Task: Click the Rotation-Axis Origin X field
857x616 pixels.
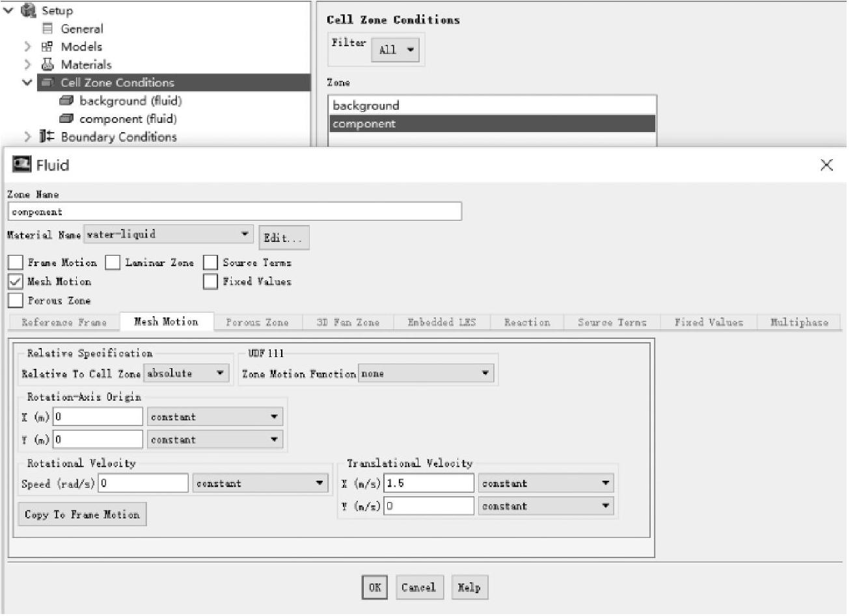Action: pyautogui.click(x=98, y=417)
